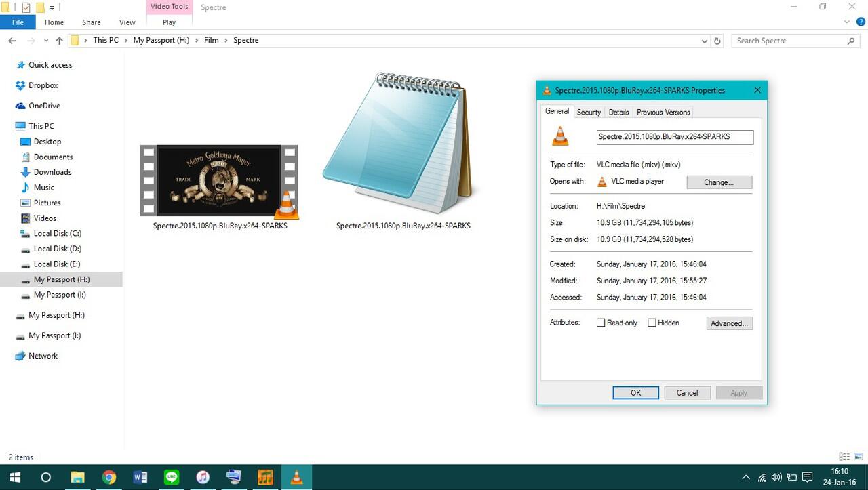Click the filename field in Properties
Screen dimensions: 868x490
[675, 137]
